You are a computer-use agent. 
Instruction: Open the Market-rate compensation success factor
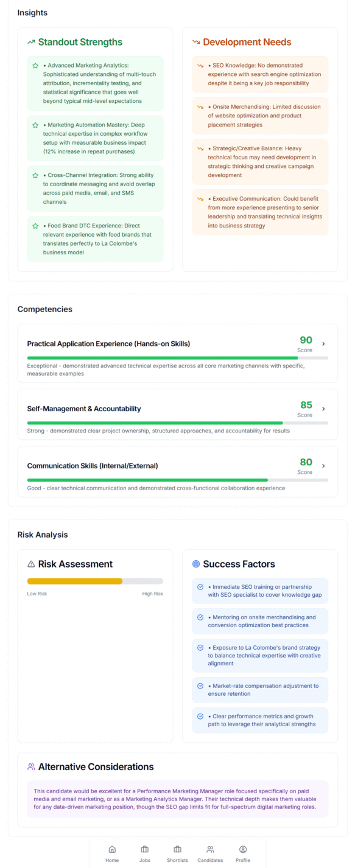click(261, 690)
